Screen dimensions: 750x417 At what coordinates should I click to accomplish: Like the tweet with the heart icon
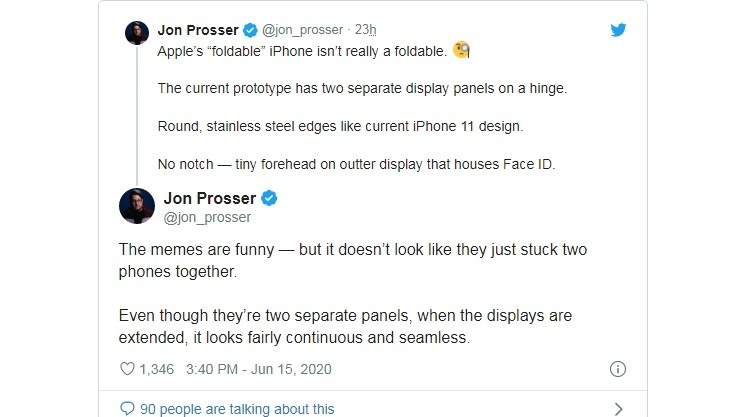127,369
